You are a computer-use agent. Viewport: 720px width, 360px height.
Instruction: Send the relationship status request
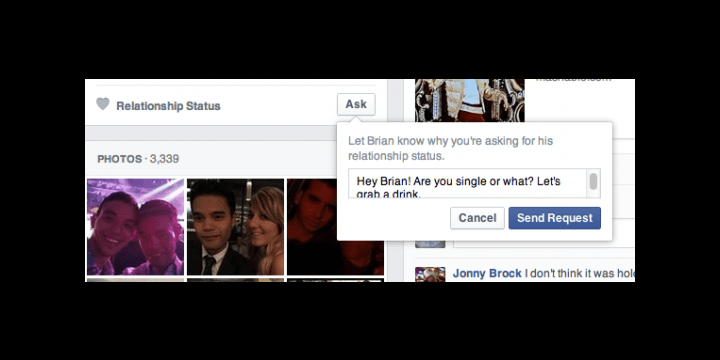click(554, 218)
